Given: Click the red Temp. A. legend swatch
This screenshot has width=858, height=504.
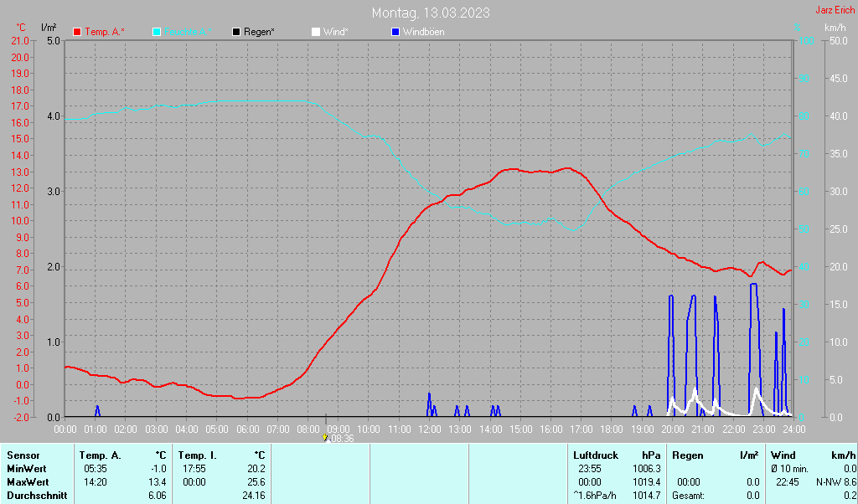Looking at the screenshot, I should pos(77,32).
